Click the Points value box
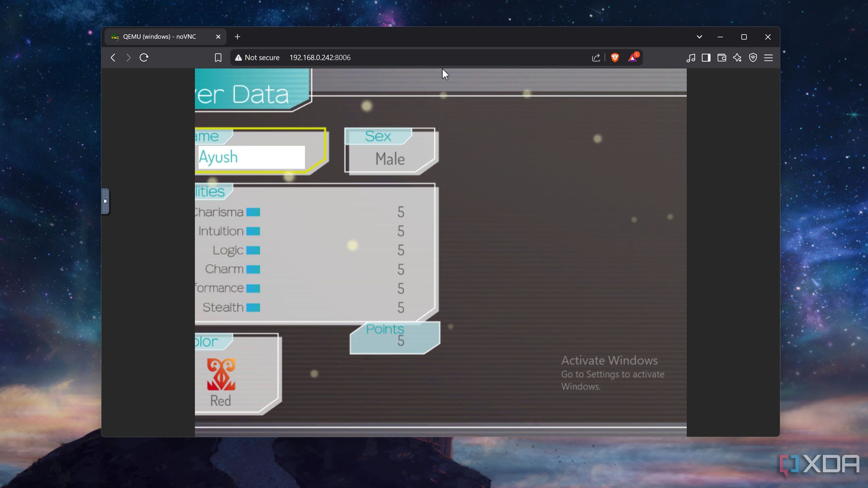868x488 pixels. (395, 338)
